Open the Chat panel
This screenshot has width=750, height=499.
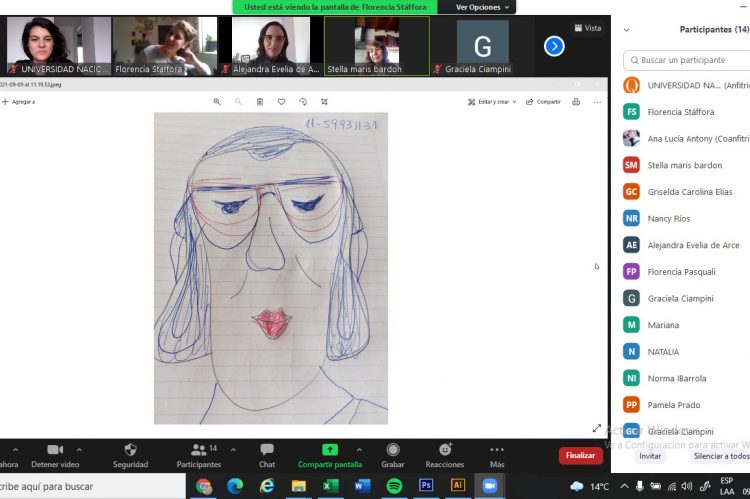(x=267, y=450)
